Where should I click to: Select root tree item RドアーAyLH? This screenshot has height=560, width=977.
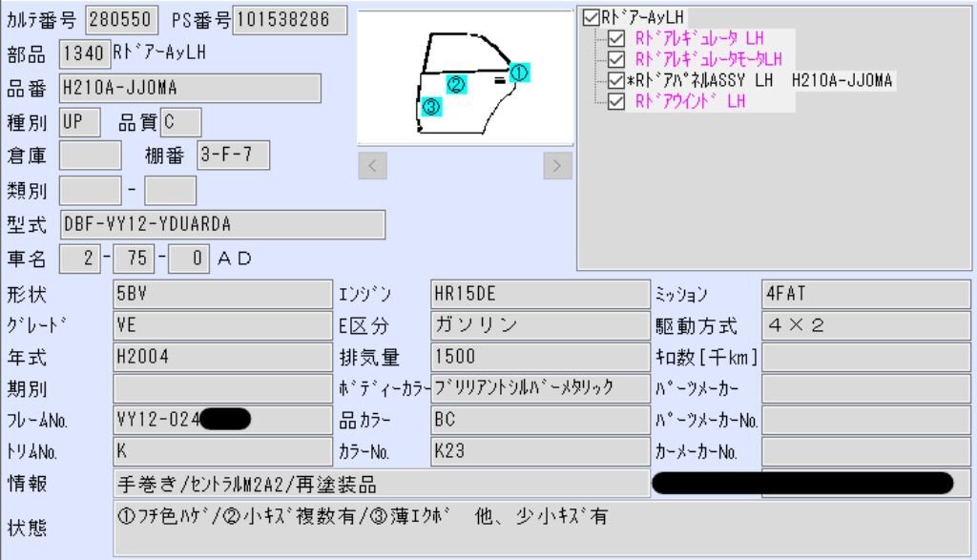click(642, 17)
